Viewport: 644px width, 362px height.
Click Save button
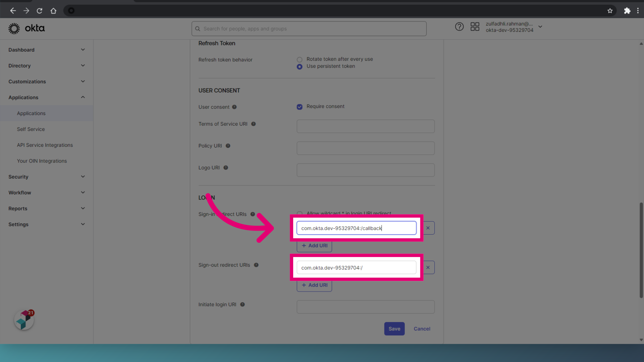394,329
